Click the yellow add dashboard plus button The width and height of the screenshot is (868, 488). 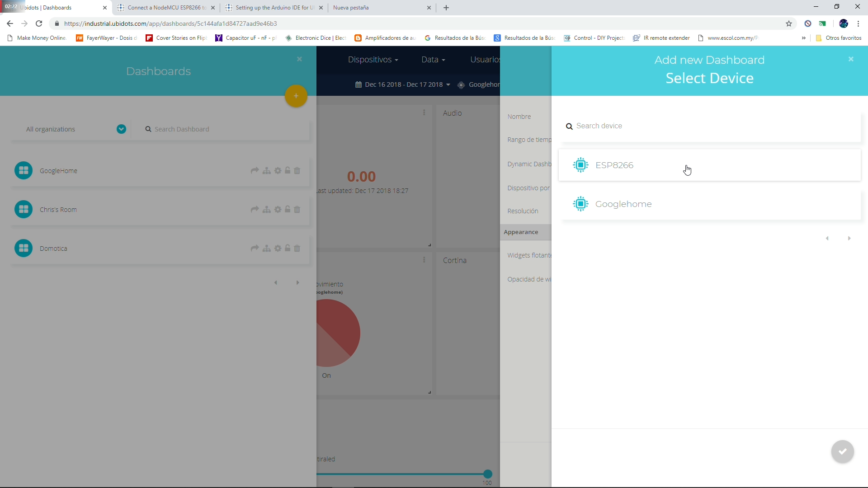pos(296,96)
